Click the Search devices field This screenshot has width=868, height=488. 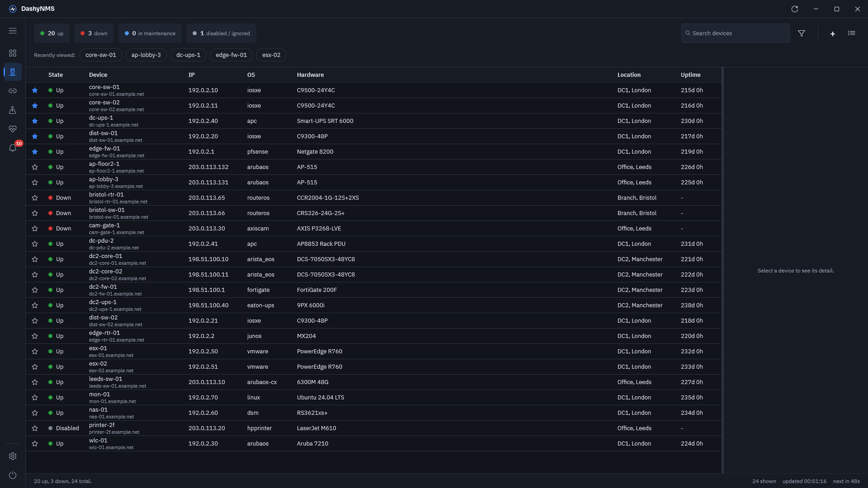pyautogui.click(x=736, y=33)
